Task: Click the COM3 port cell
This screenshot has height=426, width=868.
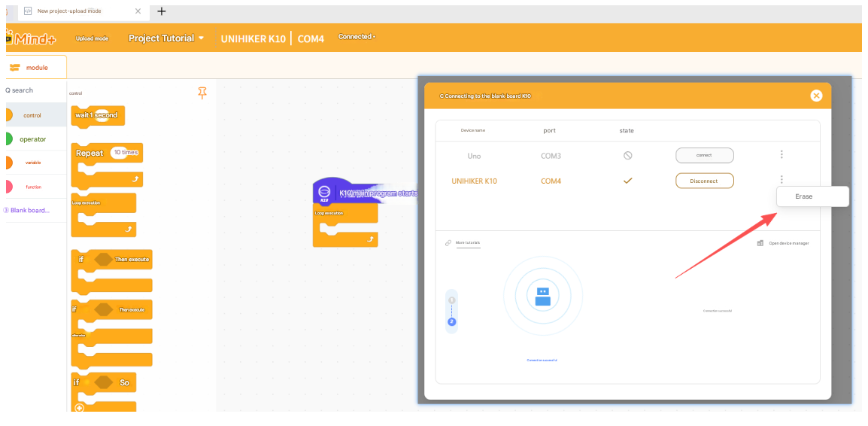Action: pos(551,156)
